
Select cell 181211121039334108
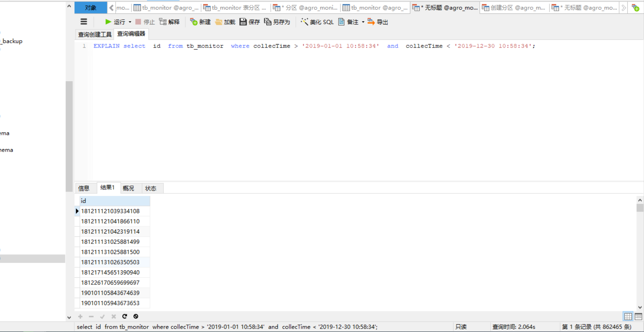(115, 211)
